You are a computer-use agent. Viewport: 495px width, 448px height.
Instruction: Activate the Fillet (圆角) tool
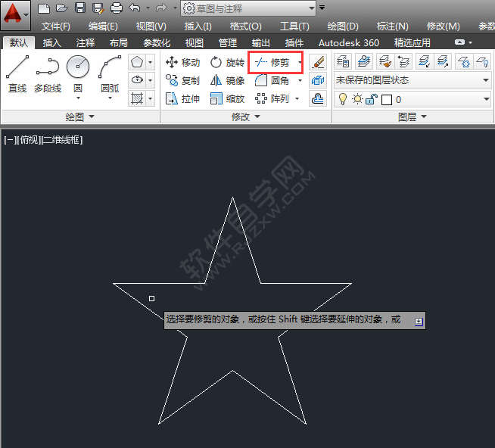tap(272, 81)
